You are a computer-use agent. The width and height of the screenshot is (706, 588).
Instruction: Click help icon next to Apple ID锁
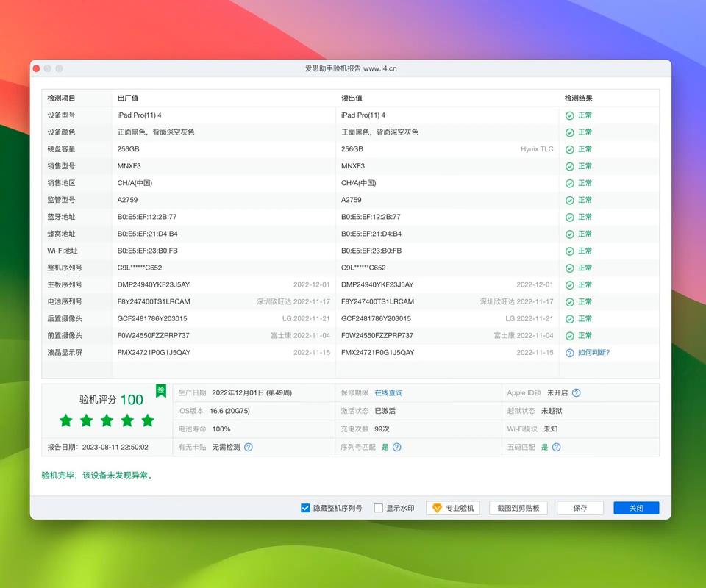point(577,393)
